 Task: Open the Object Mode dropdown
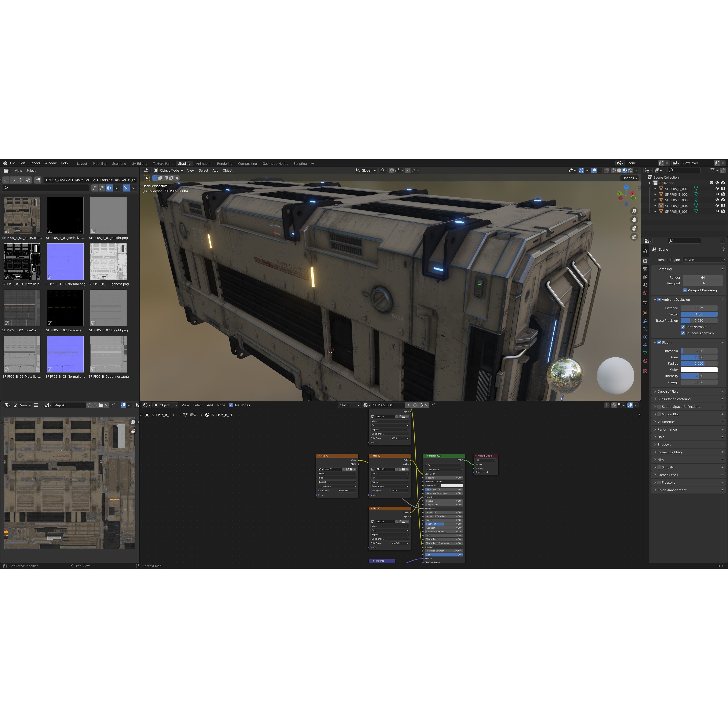[168, 171]
